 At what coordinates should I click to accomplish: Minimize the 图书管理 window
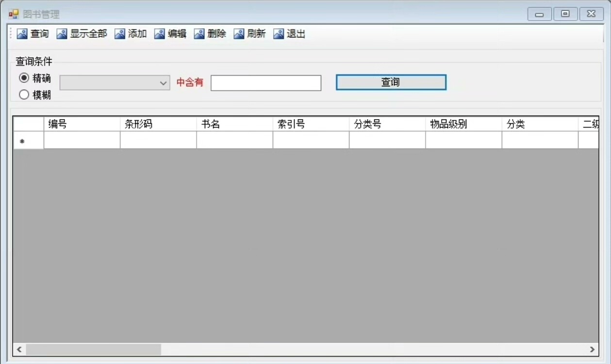click(540, 14)
